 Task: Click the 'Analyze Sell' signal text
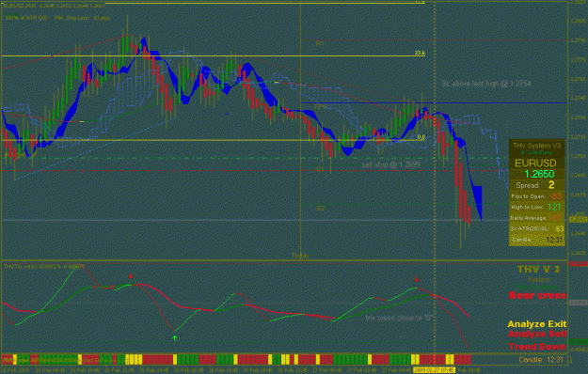[x=536, y=334]
